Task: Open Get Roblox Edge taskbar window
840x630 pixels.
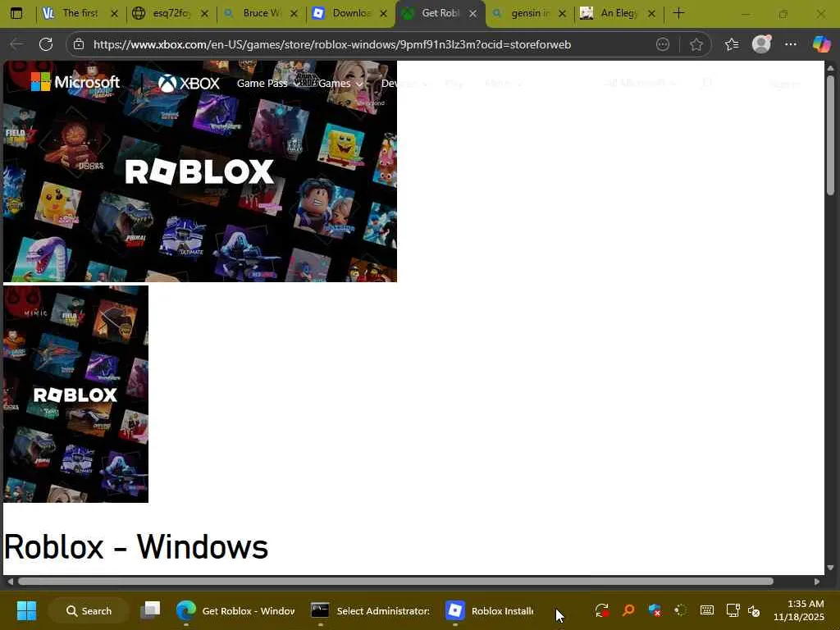Action: [235, 610]
